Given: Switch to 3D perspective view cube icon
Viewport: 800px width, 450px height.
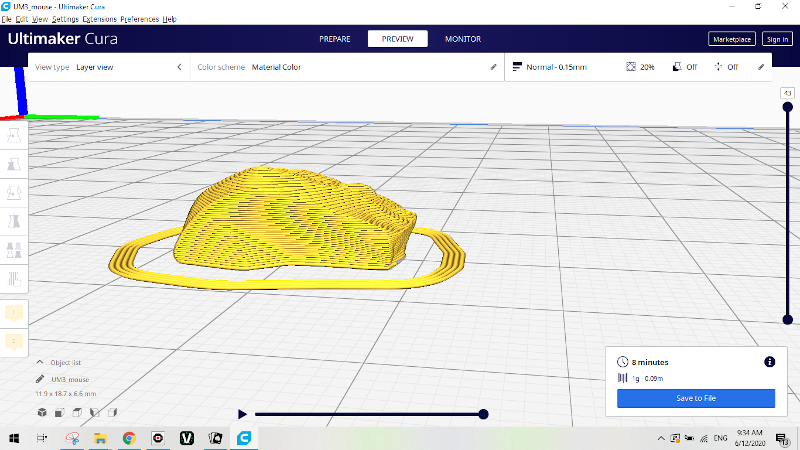Looking at the screenshot, I should click(x=42, y=412).
